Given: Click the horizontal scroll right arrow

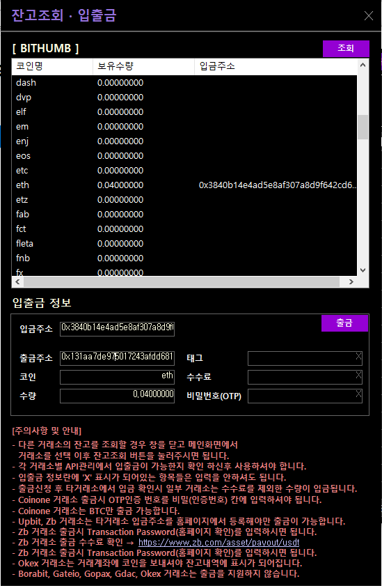Looking at the screenshot, I should pos(351,281).
